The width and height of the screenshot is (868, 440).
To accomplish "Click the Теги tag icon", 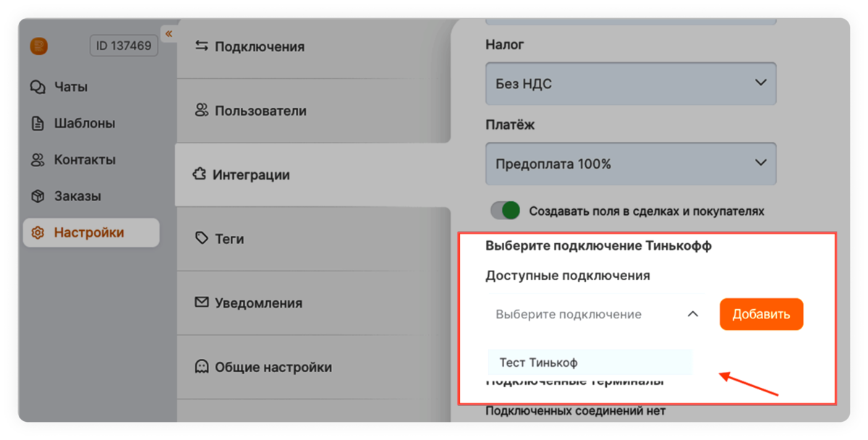I will click(202, 238).
